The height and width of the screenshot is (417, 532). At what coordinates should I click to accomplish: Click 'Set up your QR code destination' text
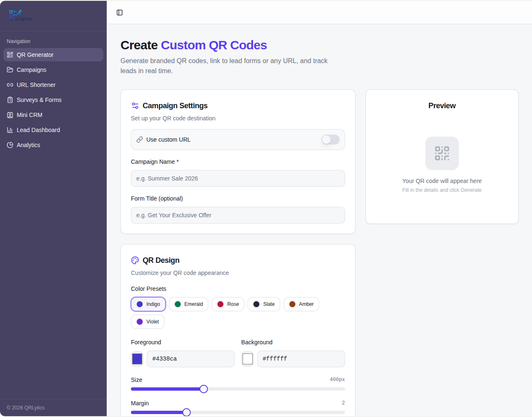tap(173, 118)
